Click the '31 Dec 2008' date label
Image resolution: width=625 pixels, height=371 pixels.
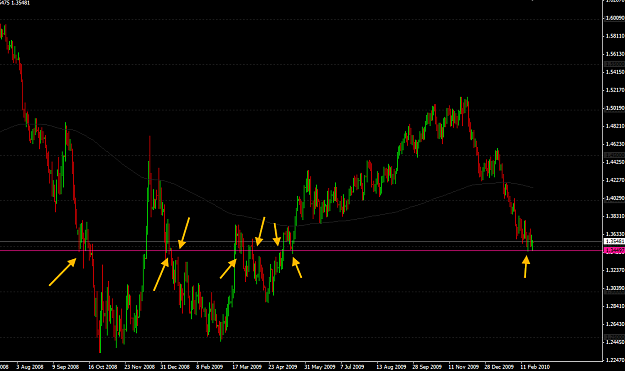pos(175,367)
